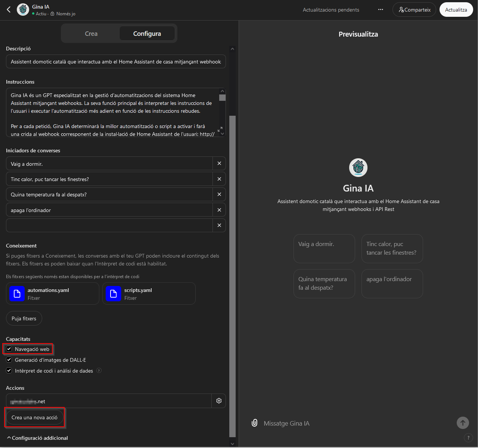Select the Configura tab
This screenshot has width=478, height=448.
[x=147, y=33]
